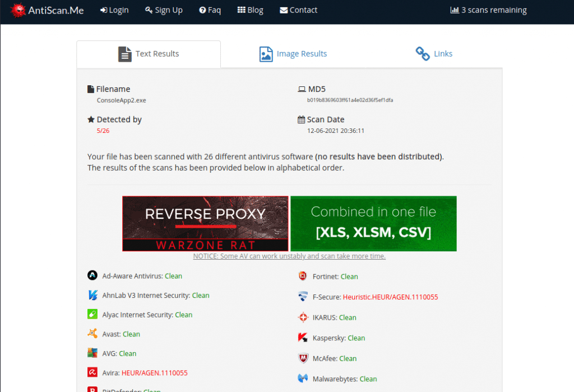Image resolution: width=574 pixels, height=392 pixels.
Task: Open the Reverse Proxy Warzone RAT banner
Action: [x=205, y=223]
